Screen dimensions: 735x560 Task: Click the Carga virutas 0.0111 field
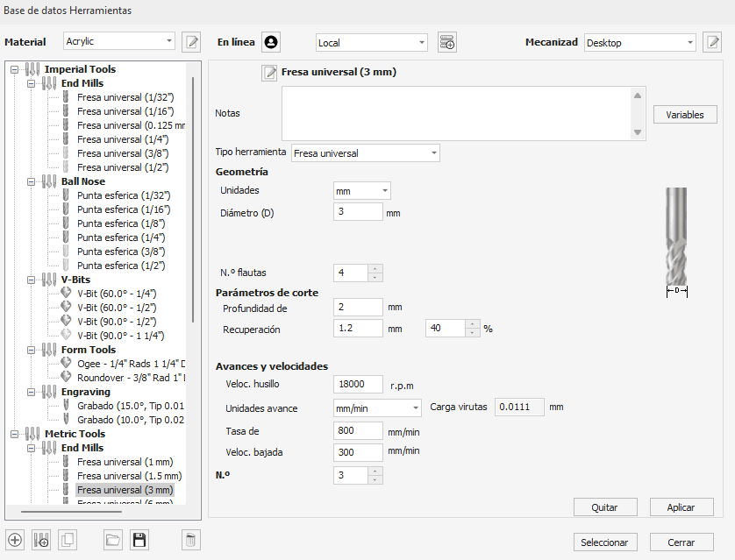(519, 407)
